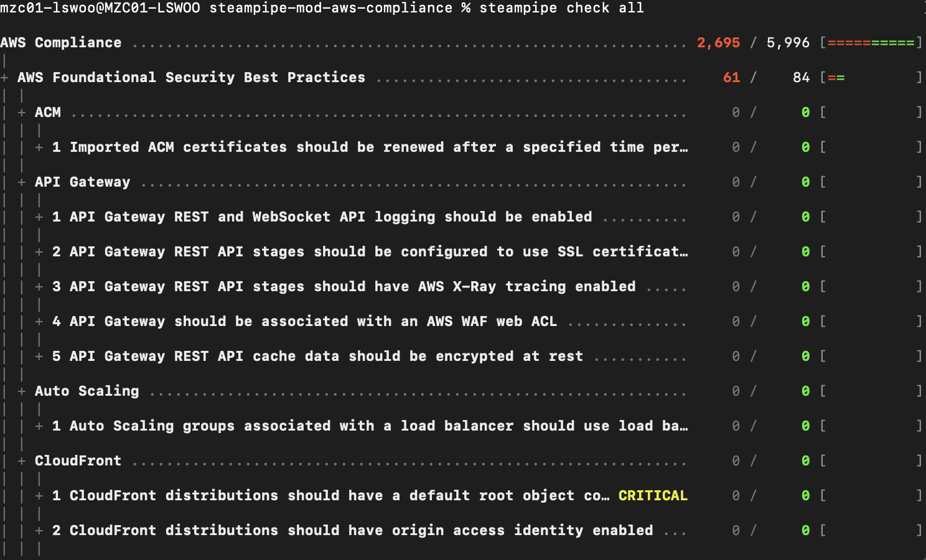Click the green 0 in Auto Scaling group row

tap(806, 391)
